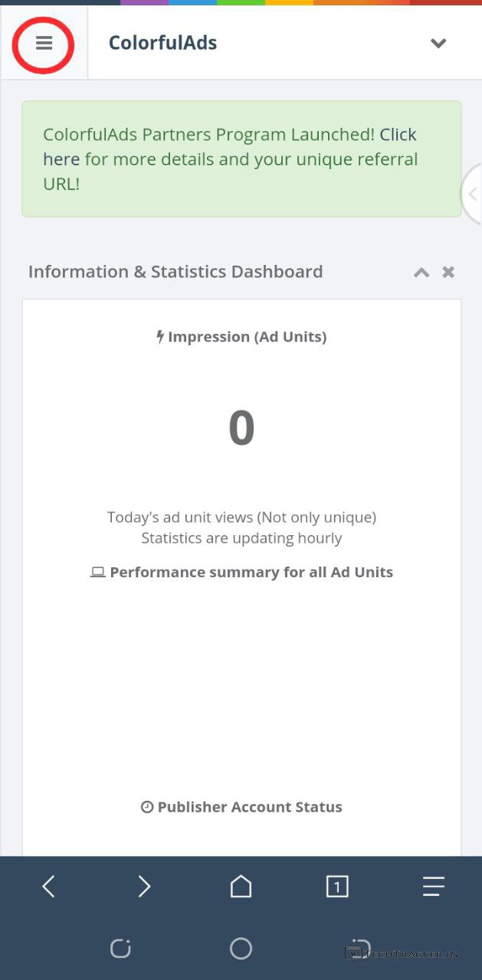Image resolution: width=482 pixels, height=980 pixels.
Task: Open the slide-out arrow tab at right edge
Action: (472, 194)
